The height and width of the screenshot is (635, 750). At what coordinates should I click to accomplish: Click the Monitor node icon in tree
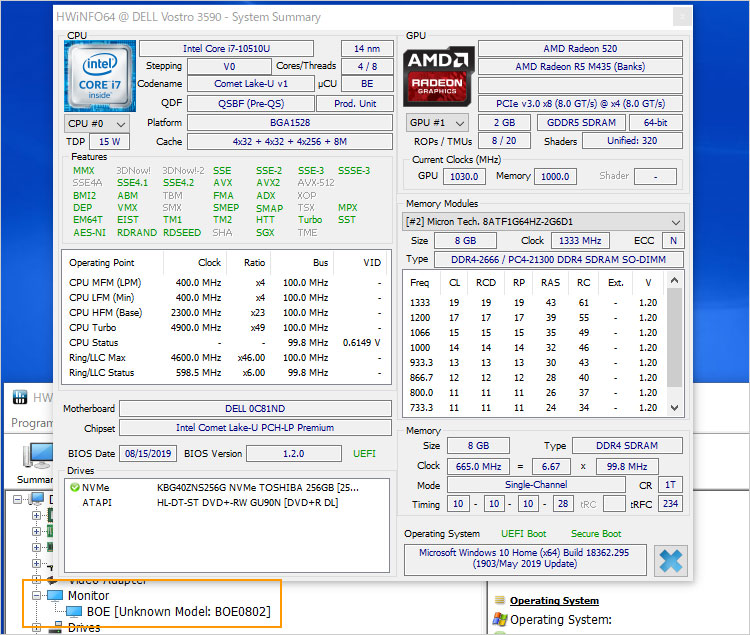(x=55, y=595)
